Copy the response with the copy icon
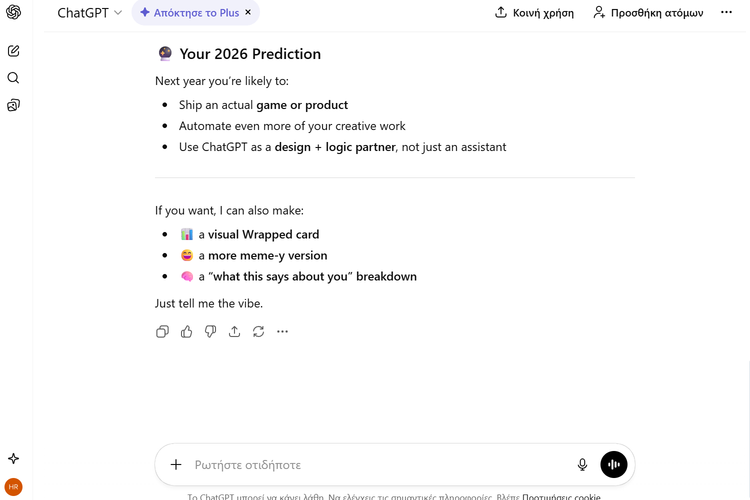 [x=163, y=332]
